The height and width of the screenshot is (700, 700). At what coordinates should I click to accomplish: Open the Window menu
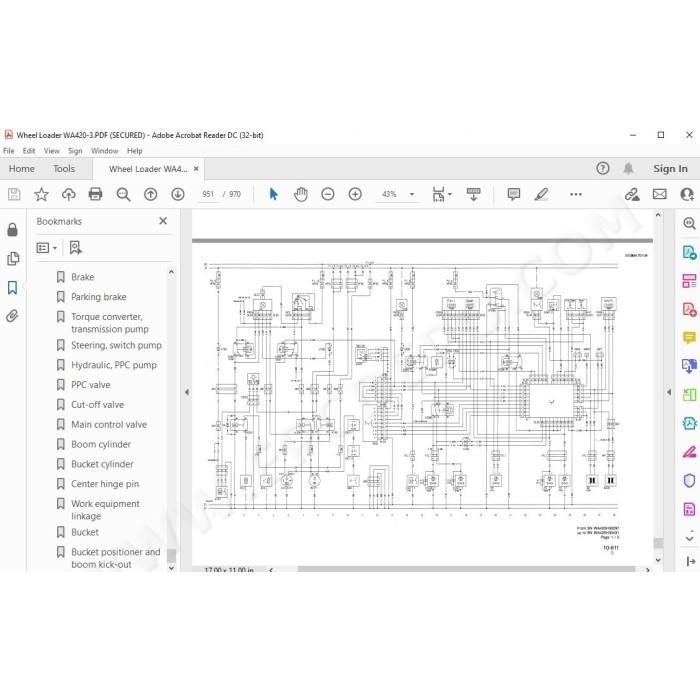click(104, 151)
